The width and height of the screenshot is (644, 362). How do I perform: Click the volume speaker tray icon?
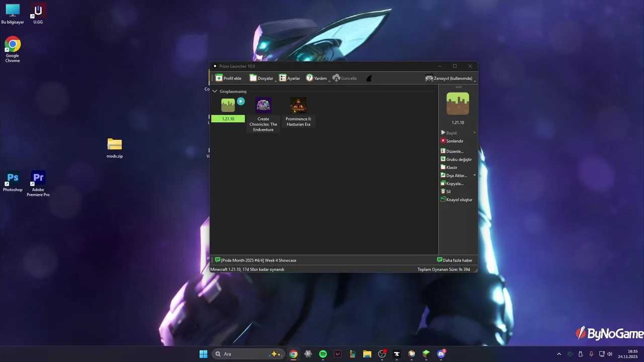point(610,354)
